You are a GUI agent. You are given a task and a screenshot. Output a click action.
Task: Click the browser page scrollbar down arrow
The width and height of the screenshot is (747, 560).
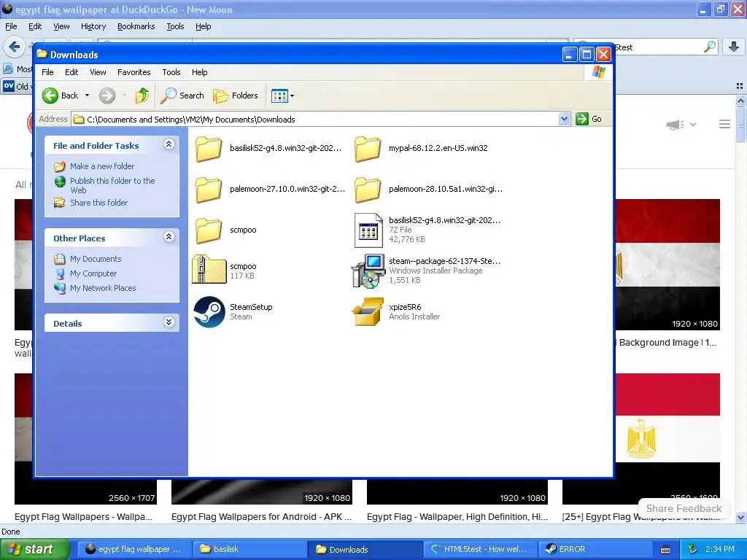tap(741, 518)
